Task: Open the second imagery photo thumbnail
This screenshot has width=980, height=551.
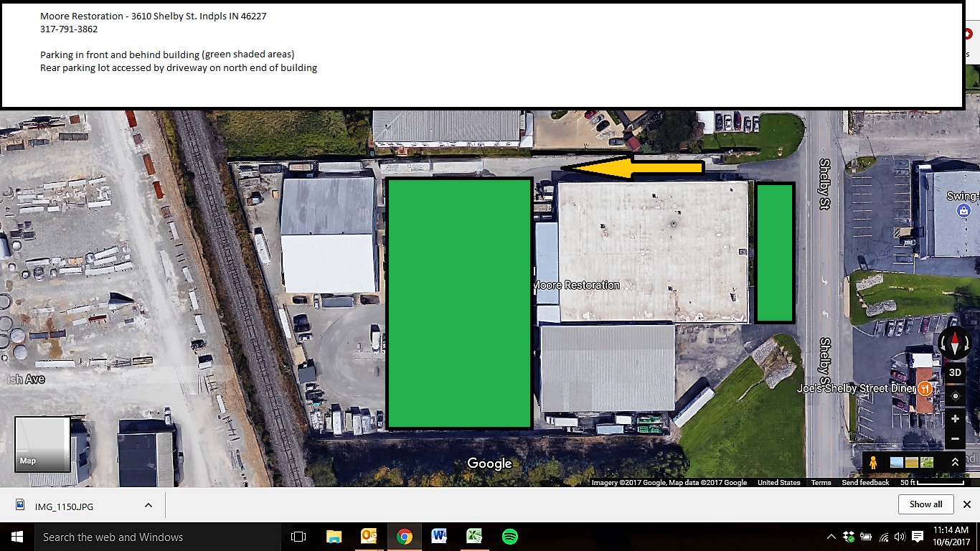Action: pos(912,463)
